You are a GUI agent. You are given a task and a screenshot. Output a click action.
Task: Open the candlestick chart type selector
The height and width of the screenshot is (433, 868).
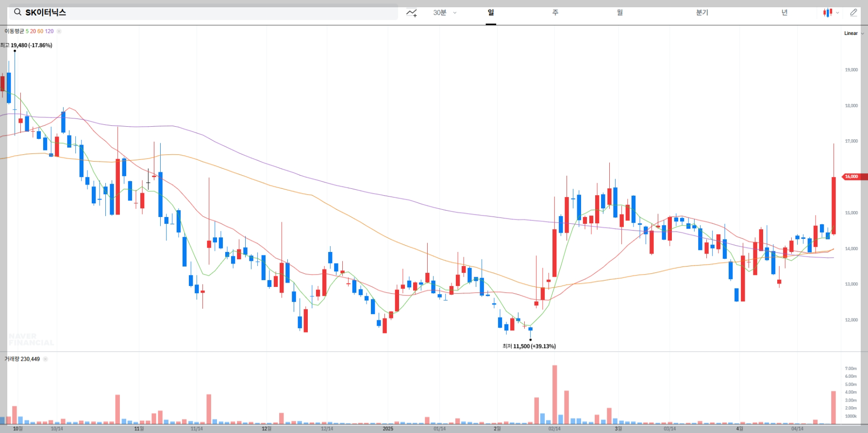pyautogui.click(x=831, y=13)
